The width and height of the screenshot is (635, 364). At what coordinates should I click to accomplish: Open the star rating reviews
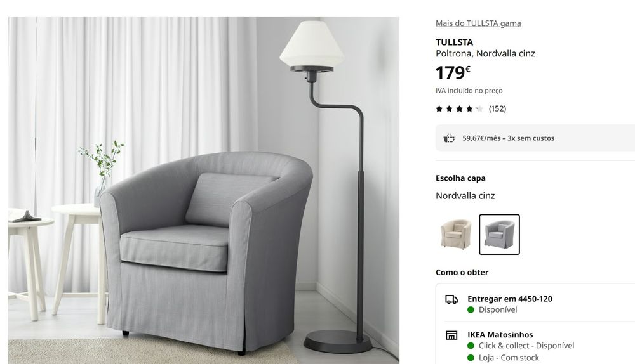click(x=459, y=108)
